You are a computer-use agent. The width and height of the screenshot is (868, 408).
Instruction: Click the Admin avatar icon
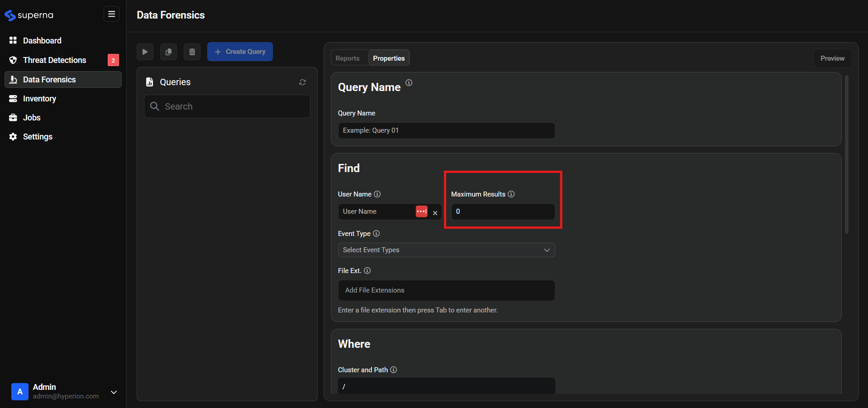pyautogui.click(x=20, y=392)
